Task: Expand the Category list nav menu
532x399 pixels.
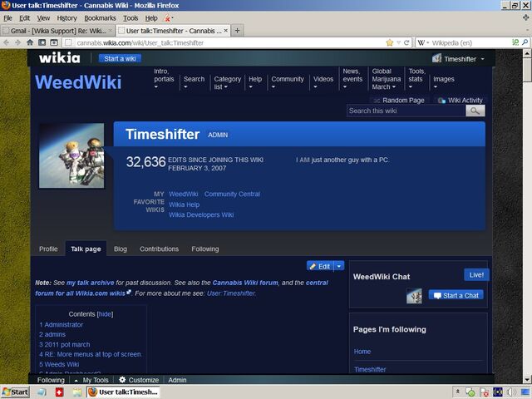Action: pyautogui.click(x=227, y=82)
